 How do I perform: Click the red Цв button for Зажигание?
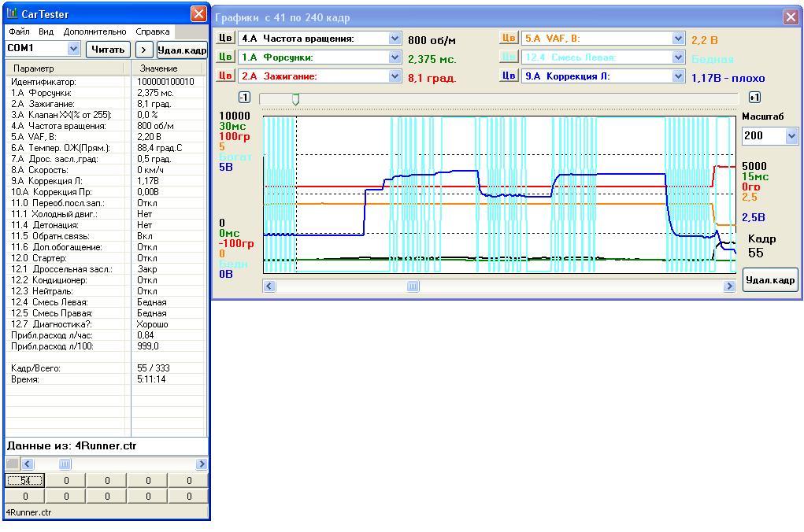[225, 76]
